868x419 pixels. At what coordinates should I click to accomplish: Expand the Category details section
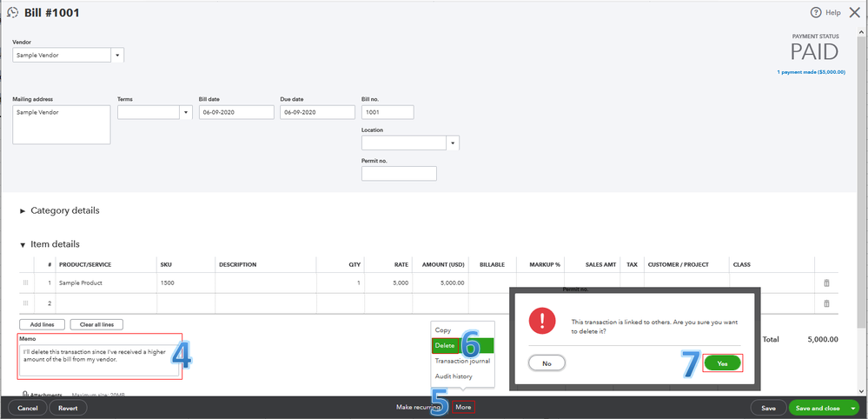[x=23, y=211]
